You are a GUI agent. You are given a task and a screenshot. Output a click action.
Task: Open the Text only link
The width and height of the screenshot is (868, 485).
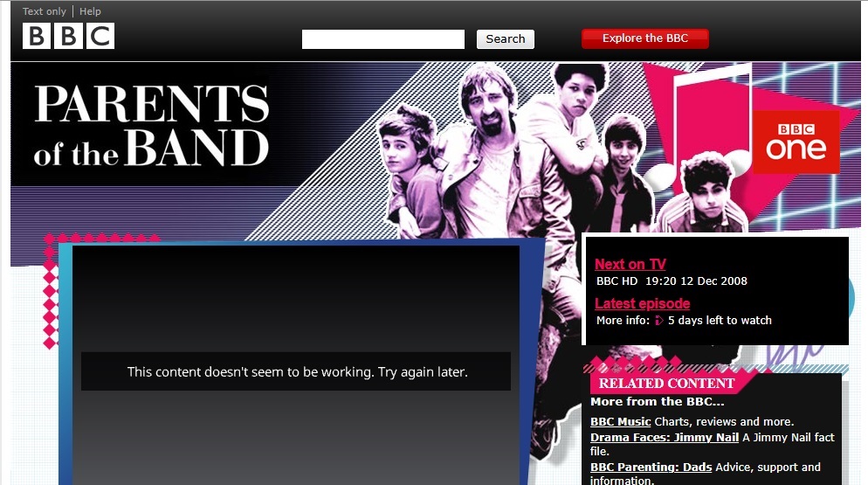tap(45, 11)
